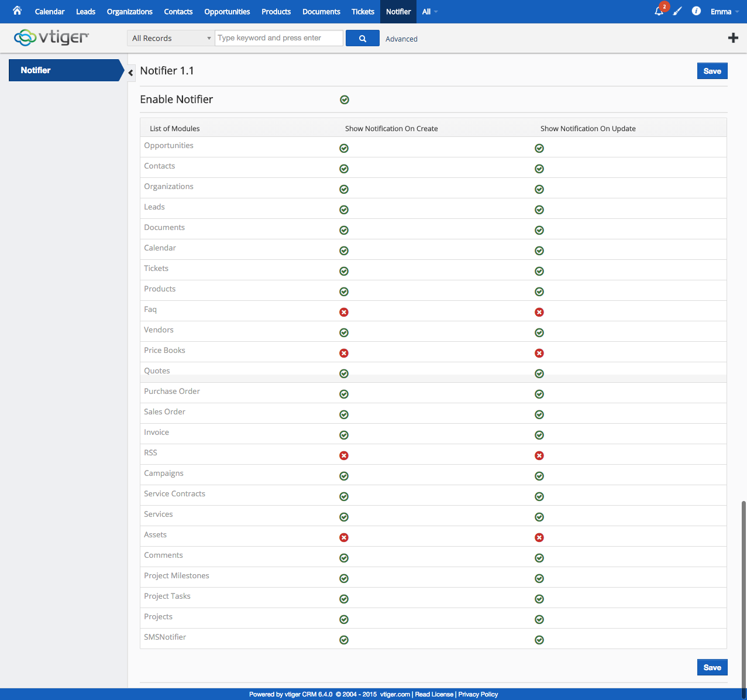Viewport: 747px width, 700px height.
Task: Click the keyword search field
Action: click(x=279, y=38)
